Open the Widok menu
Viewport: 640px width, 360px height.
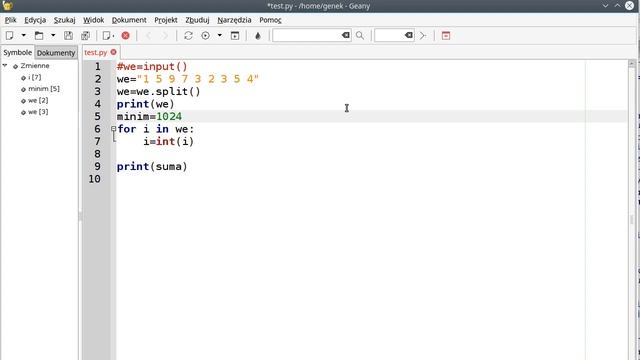[x=93, y=20]
